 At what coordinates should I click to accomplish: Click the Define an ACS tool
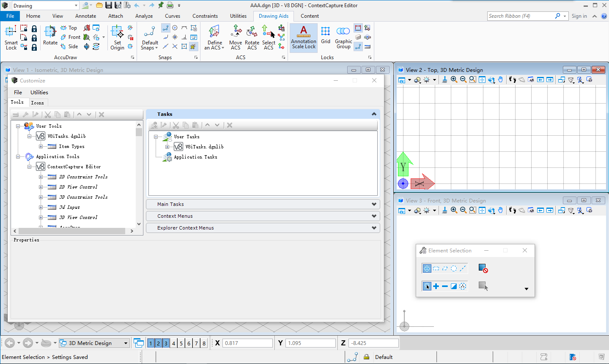214,38
